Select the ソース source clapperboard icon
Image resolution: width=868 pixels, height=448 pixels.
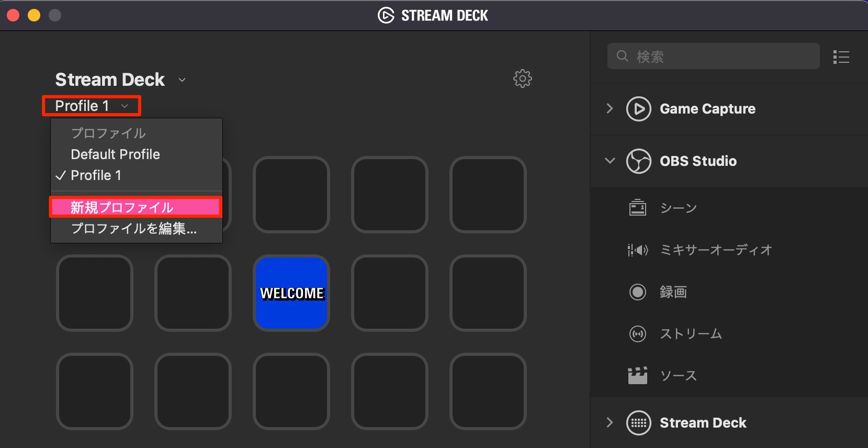pos(637,375)
